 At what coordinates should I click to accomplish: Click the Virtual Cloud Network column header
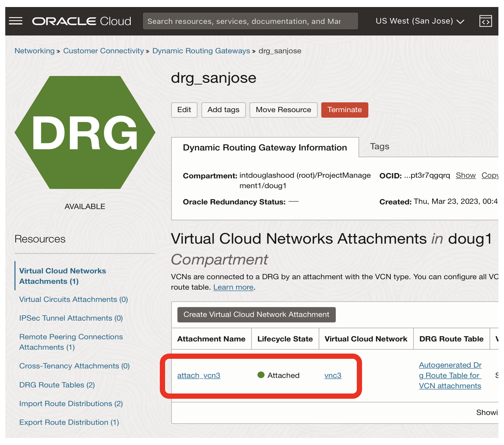366,339
